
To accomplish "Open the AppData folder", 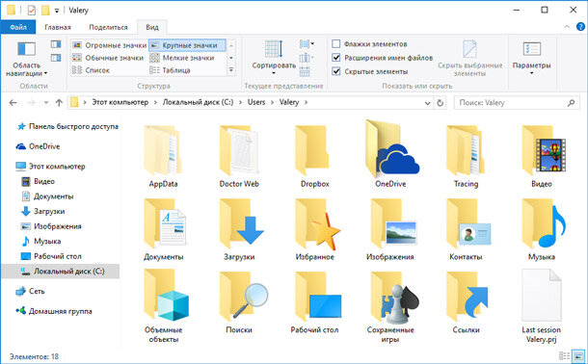I will pos(163,157).
